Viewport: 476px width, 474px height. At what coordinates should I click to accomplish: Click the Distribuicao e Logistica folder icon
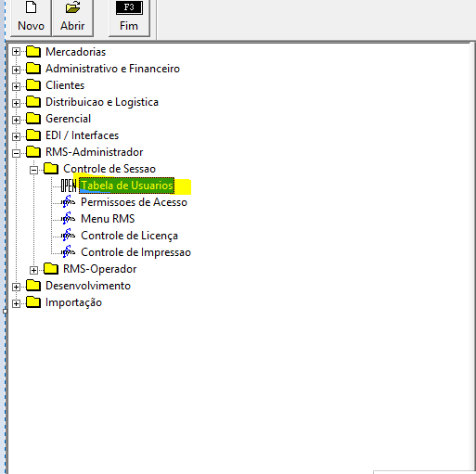33,101
